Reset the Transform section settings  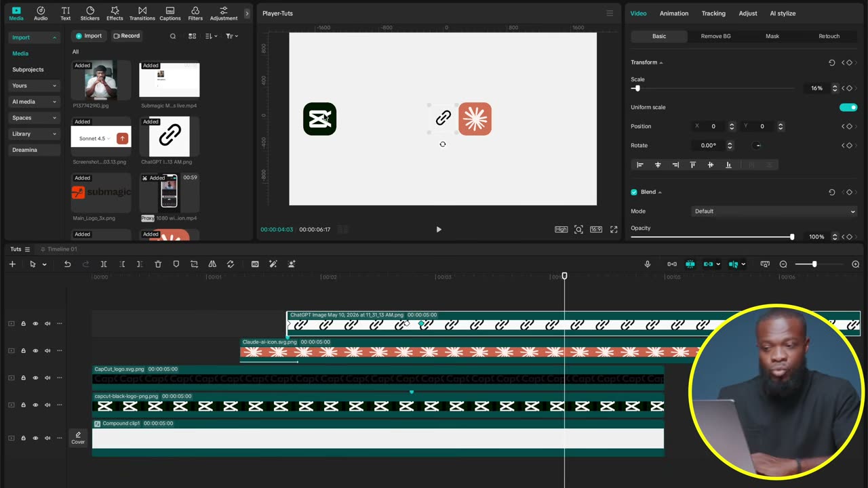point(832,62)
